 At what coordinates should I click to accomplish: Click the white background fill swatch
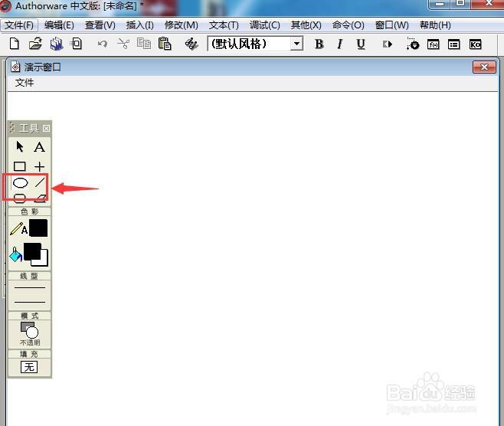pyautogui.click(x=44, y=259)
